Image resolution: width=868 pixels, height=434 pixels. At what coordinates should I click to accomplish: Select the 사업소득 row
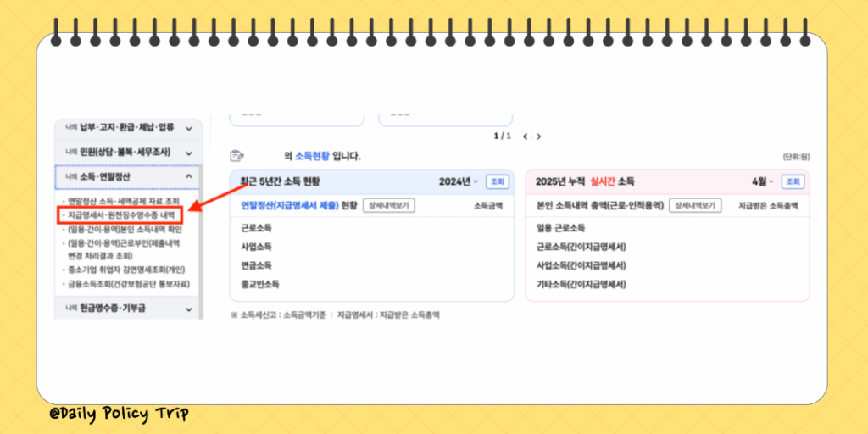371,247
